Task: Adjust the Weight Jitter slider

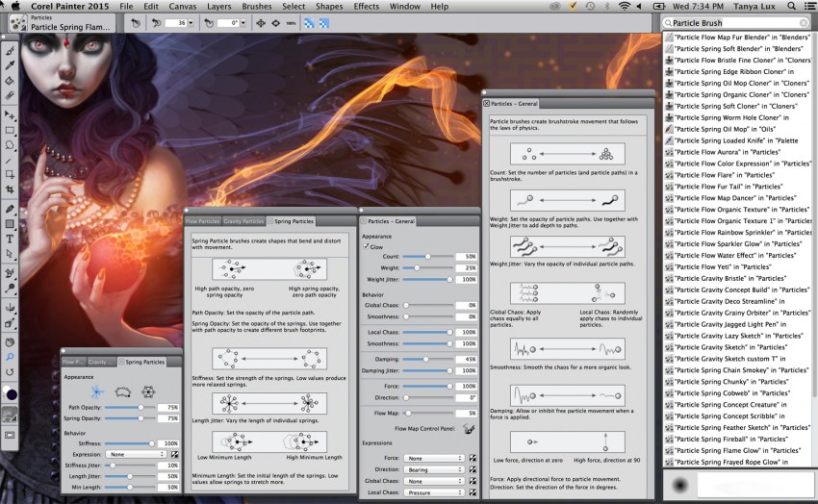Action: tap(428, 279)
